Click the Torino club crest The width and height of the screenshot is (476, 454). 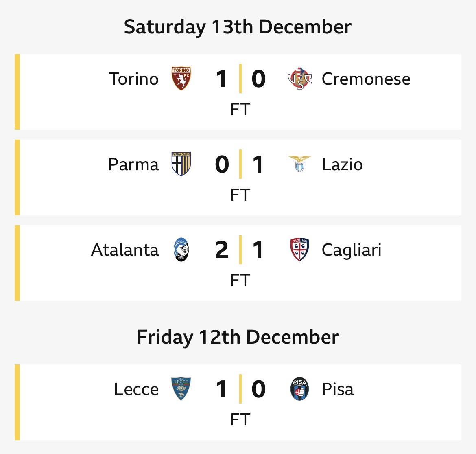[x=181, y=79]
